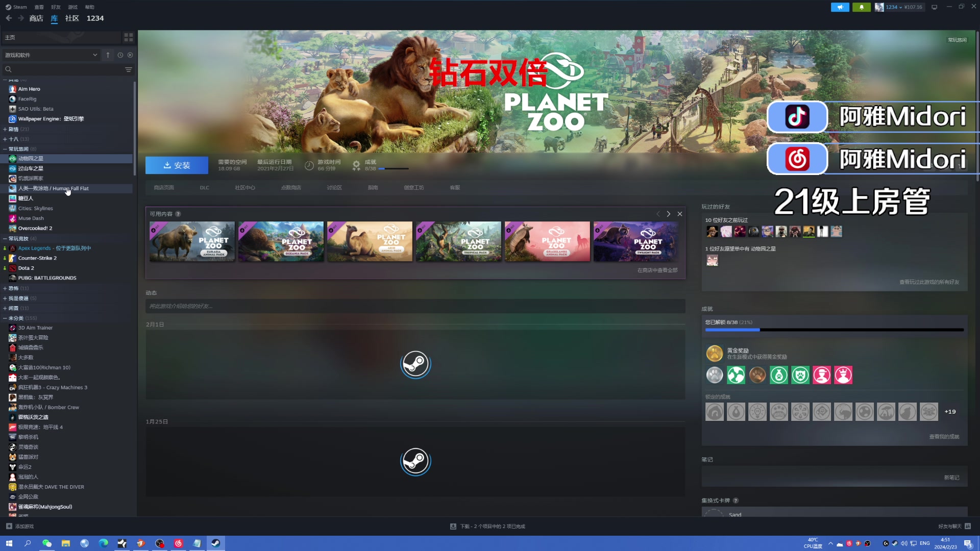Viewport: 980px width, 551px height.
Task: Open the Twilight Pack DLC thumbnail
Action: 636,241
